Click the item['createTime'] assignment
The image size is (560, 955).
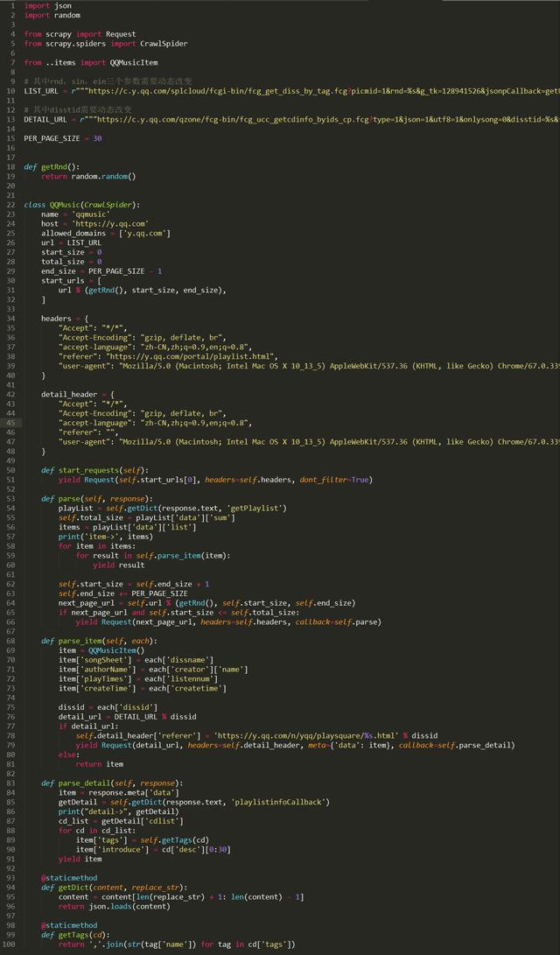143,688
